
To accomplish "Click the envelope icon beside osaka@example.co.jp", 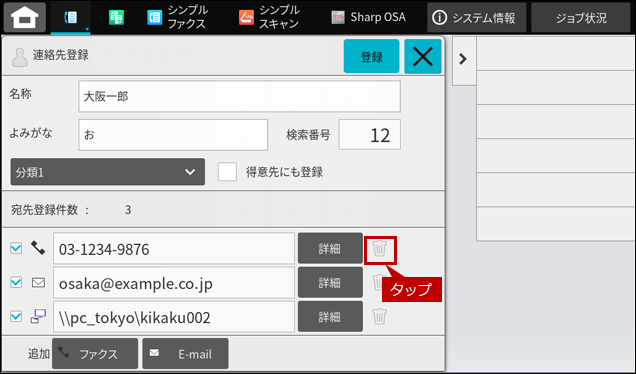I will tap(39, 282).
